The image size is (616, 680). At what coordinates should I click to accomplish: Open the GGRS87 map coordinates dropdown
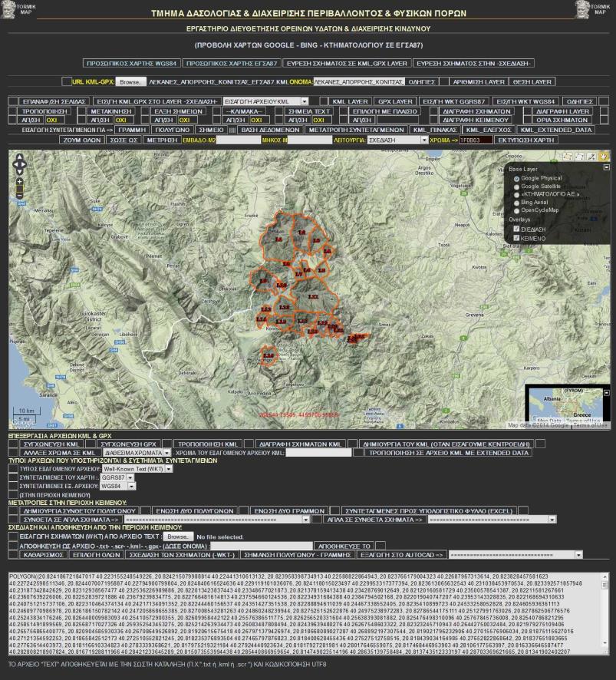117,477
